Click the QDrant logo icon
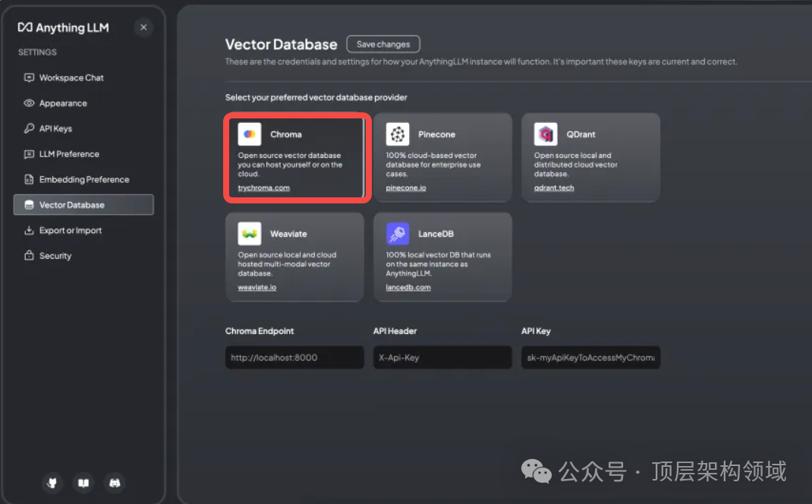Viewport: 812px width, 504px height. [546, 134]
